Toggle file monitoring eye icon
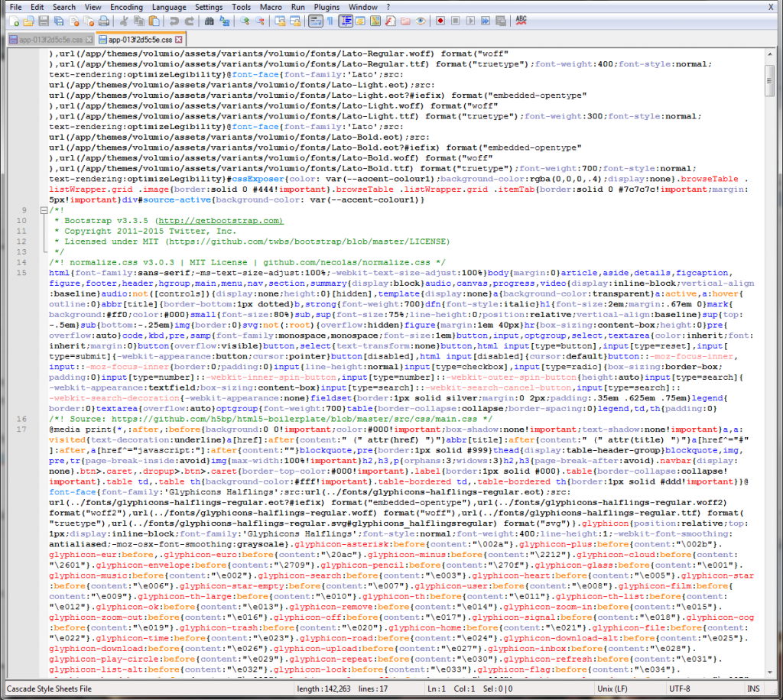Image resolution: width=783 pixels, height=700 pixels. coord(421,21)
